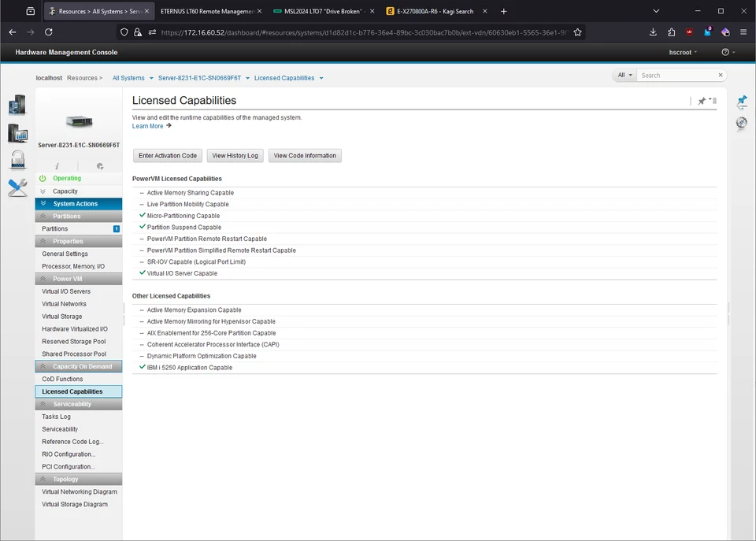756x541 pixels.
Task: Collapse the Partitions section header
Action: [x=79, y=217]
